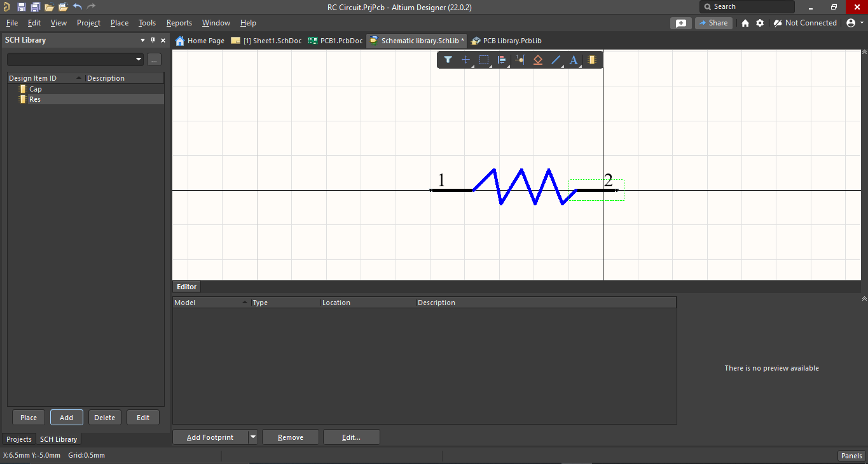This screenshot has height=464, width=868.
Task: Click the Delete button
Action: tap(105, 418)
